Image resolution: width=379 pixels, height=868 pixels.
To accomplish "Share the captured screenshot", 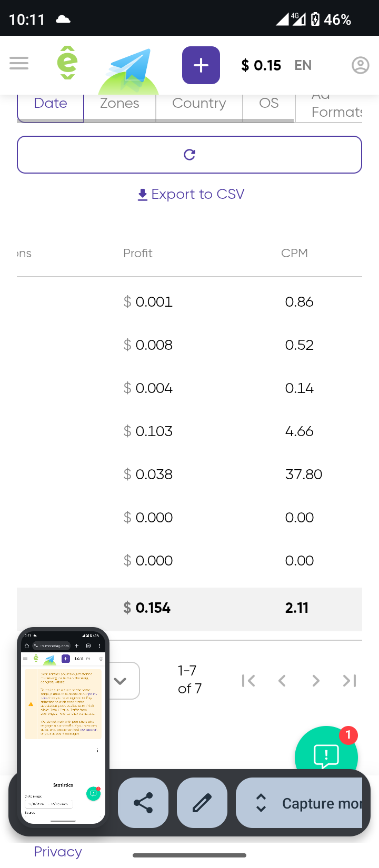I will click(143, 803).
